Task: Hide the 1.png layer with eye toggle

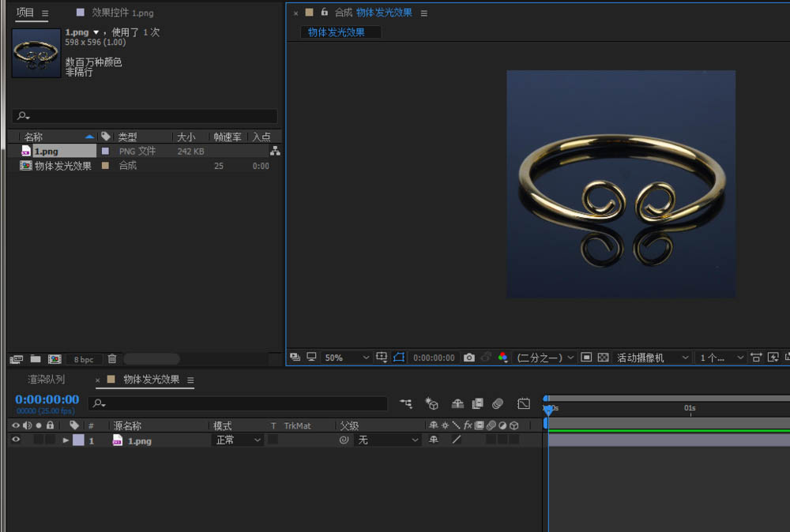Action: point(15,440)
